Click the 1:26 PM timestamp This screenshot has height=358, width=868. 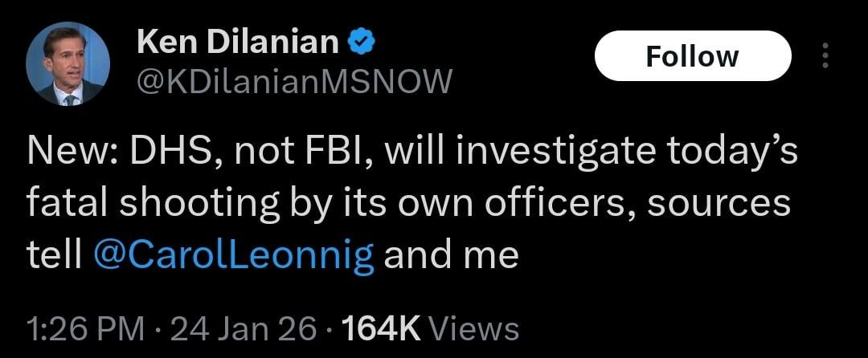click(85, 328)
